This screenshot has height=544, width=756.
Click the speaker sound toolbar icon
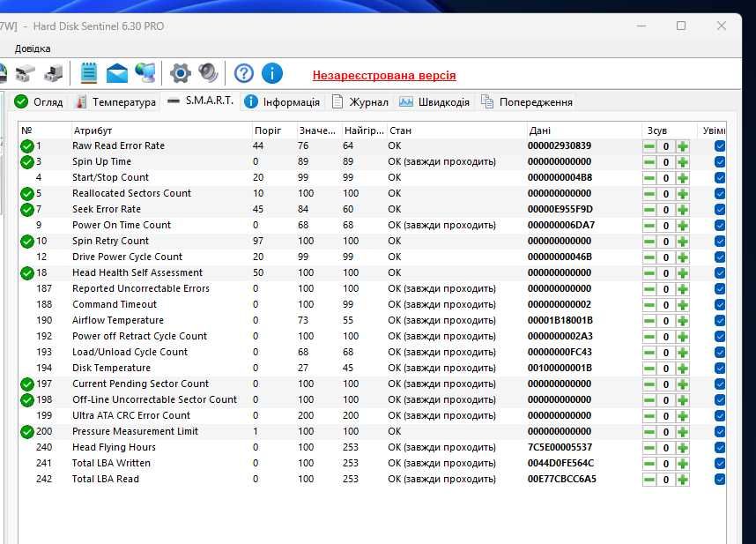(208, 73)
